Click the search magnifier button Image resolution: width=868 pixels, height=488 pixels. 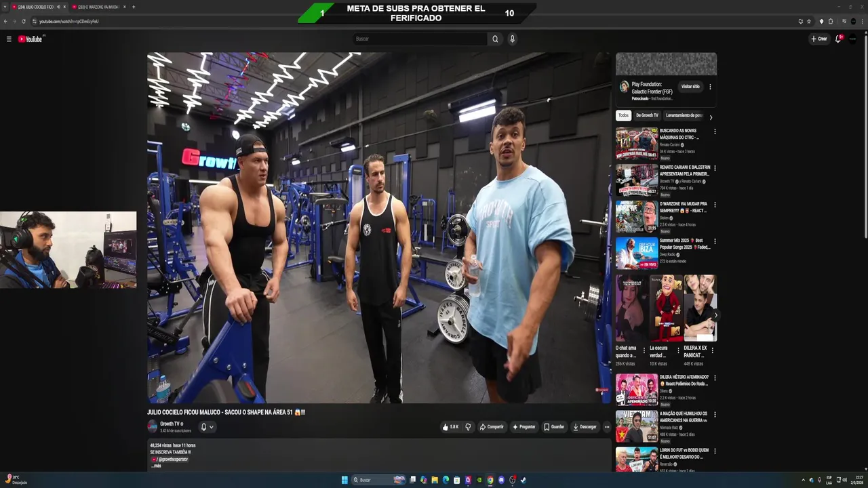495,39
